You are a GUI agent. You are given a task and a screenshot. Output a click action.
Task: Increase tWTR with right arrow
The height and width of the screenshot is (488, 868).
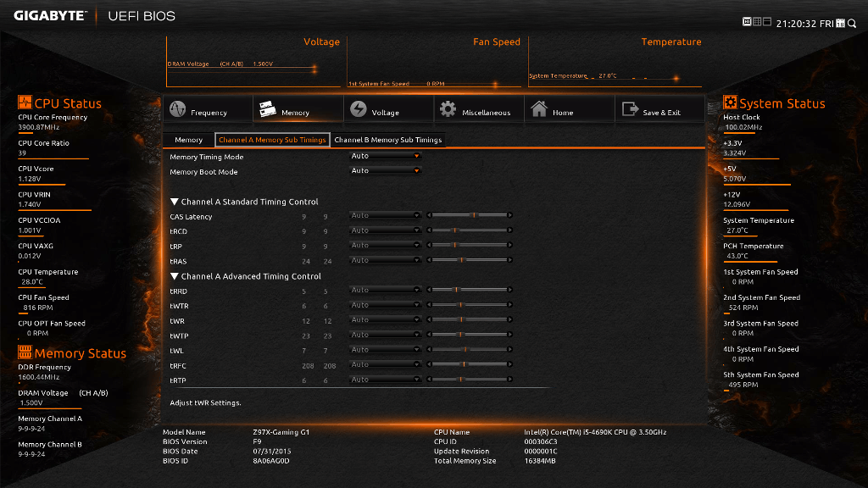[509, 305]
